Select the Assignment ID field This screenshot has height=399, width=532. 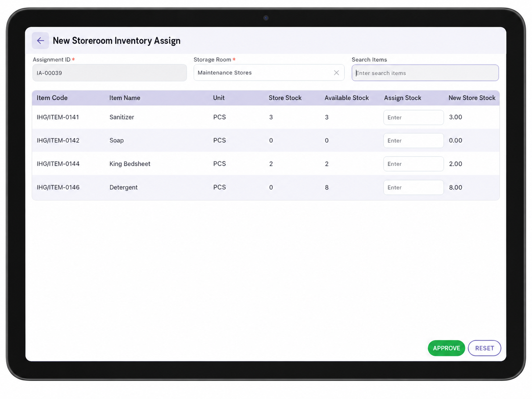click(x=109, y=73)
